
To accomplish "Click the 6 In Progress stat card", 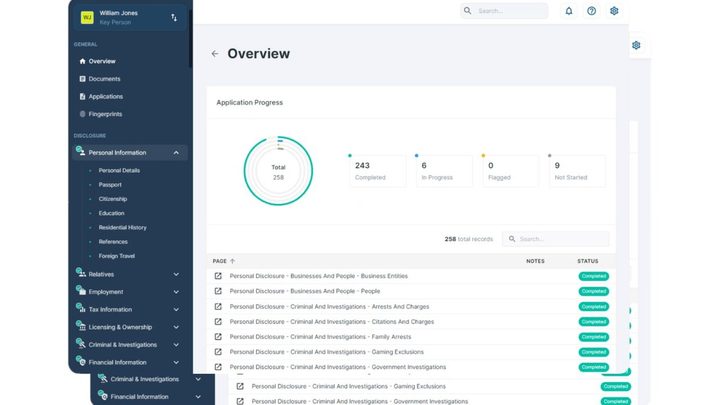I will tap(444, 171).
